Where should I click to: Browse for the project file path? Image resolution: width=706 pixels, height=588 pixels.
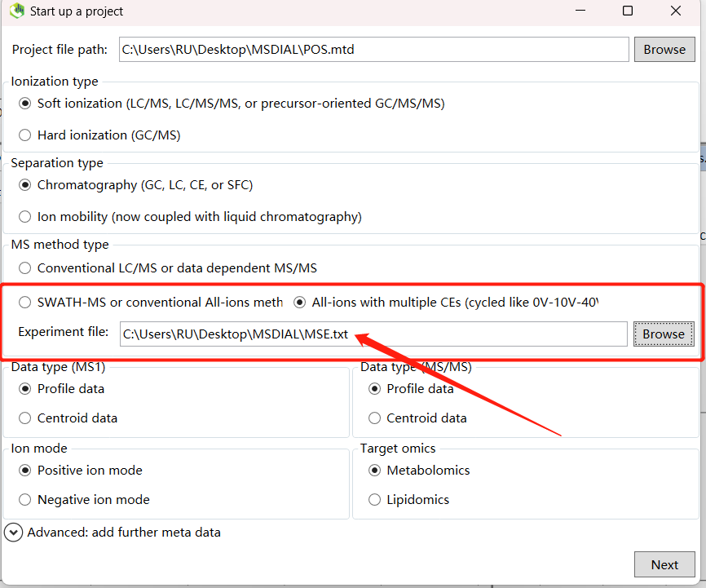(664, 49)
